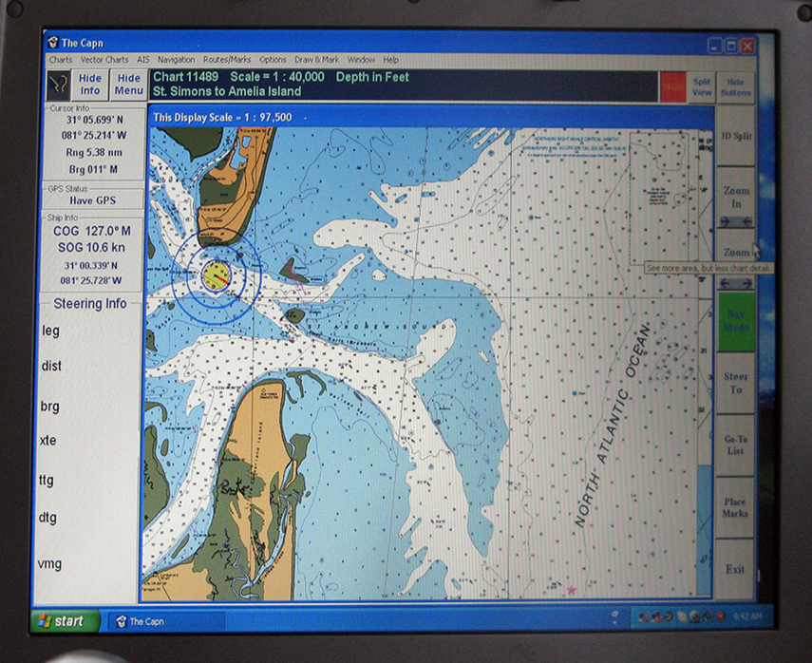This screenshot has height=663, width=812.
Task: Open the Draw & Mark menu
Action: pyautogui.click(x=316, y=60)
